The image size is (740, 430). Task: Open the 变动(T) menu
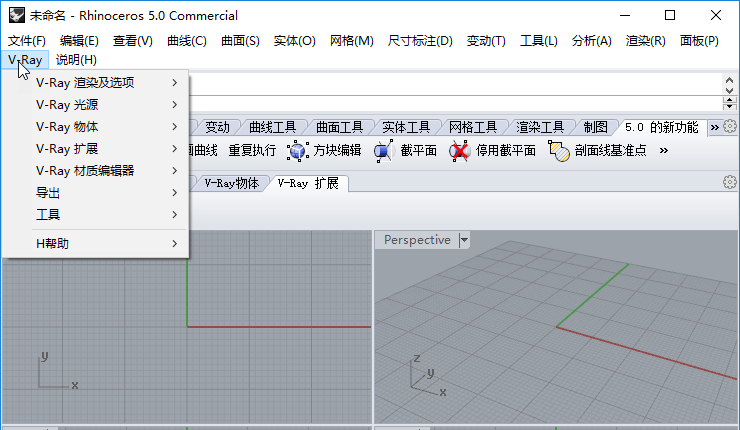486,41
